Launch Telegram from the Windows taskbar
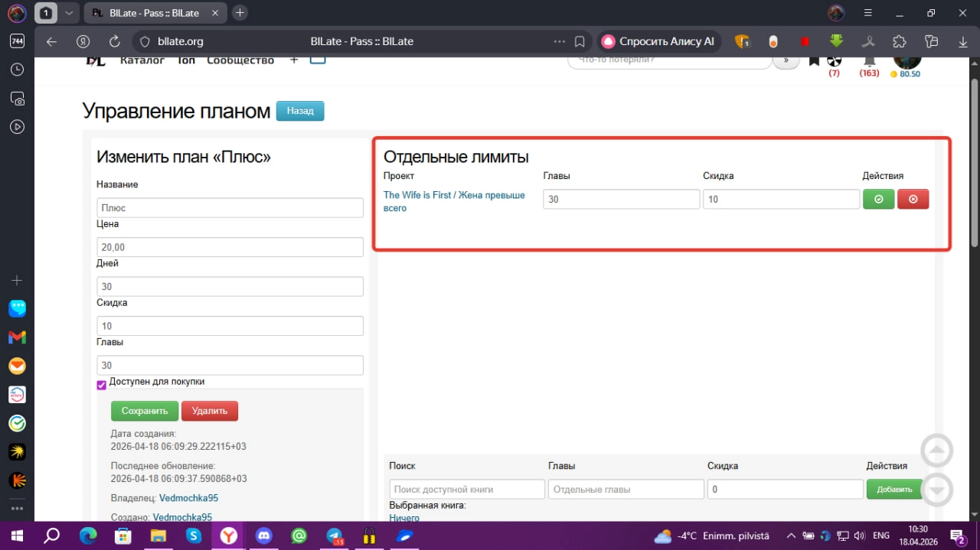The image size is (980, 550). 335,535
